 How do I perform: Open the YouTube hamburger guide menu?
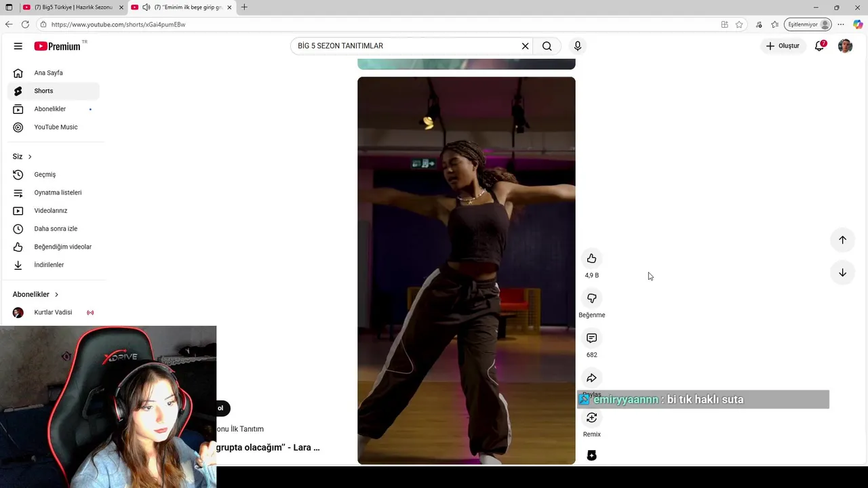pos(18,46)
